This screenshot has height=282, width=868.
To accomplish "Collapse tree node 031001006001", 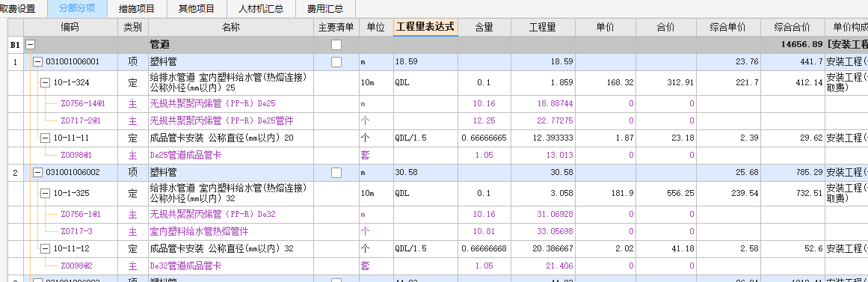I will click(37, 62).
